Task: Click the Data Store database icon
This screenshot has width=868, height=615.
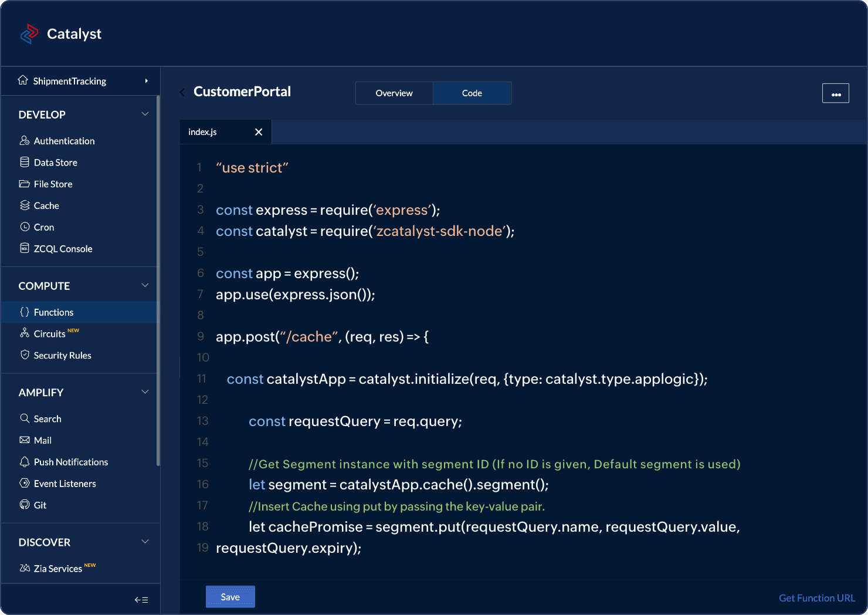Action: (x=25, y=162)
